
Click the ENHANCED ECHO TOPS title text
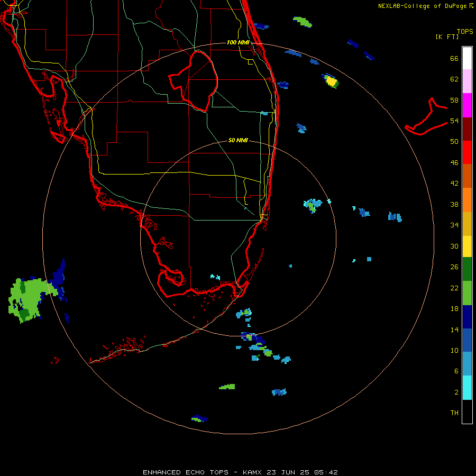pyautogui.click(x=186, y=472)
